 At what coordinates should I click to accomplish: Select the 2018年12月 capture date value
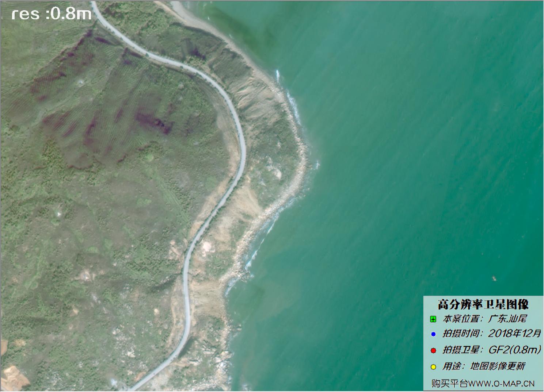point(514,334)
